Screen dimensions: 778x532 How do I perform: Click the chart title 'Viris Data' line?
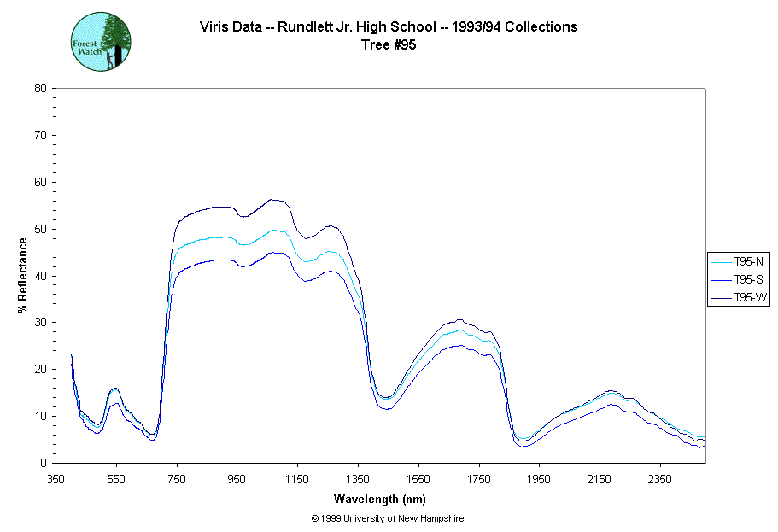tap(389, 26)
